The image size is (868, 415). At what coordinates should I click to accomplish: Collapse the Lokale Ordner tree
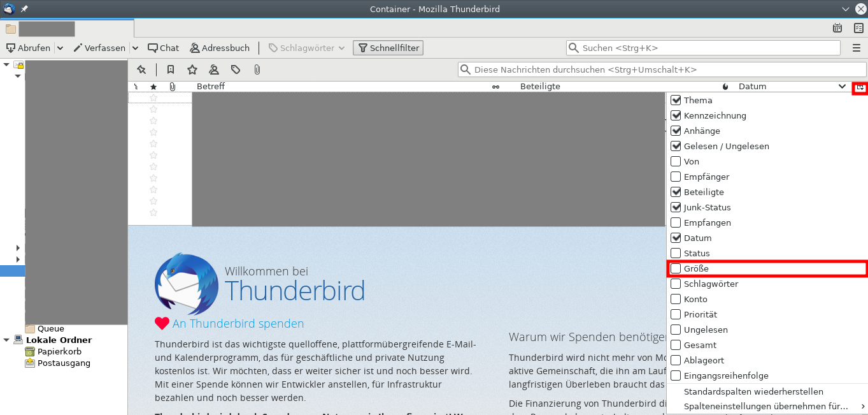pyautogui.click(x=6, y=340)
